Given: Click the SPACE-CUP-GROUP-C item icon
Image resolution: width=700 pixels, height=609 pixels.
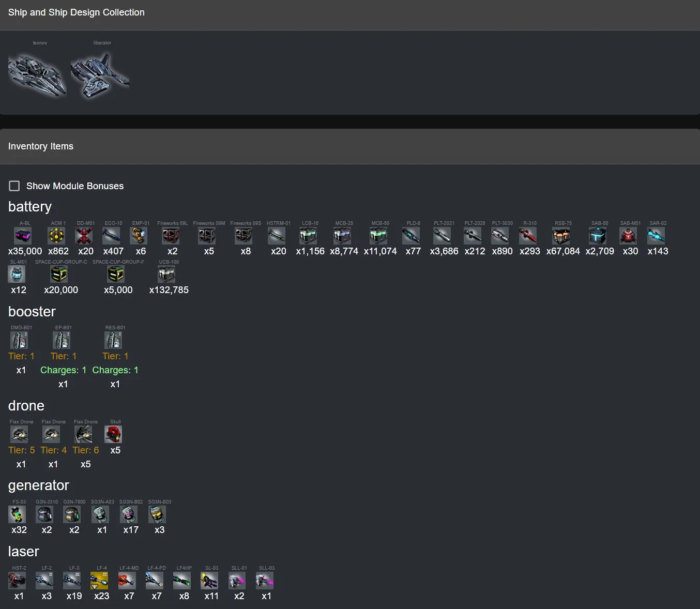Looking at the screenshot, I should [x=59, y=275].
